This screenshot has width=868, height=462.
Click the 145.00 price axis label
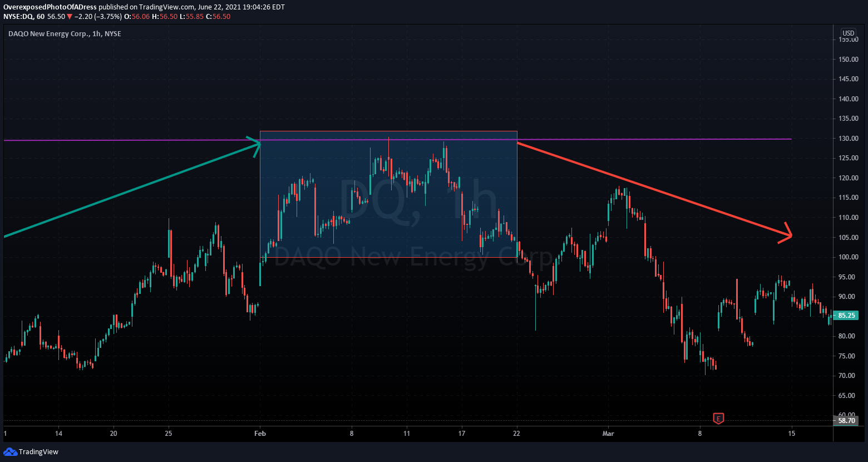point(848,79)
